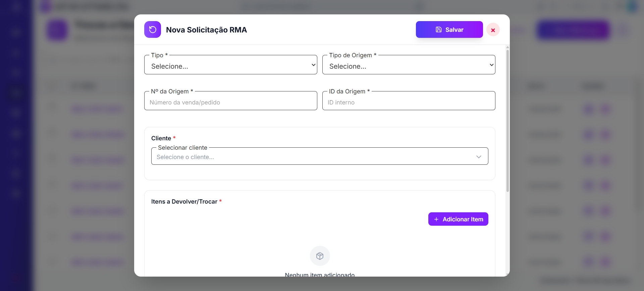Screen dimensions: 644x291
Task: Click the Cliente section heading
Action: (161, 138)
